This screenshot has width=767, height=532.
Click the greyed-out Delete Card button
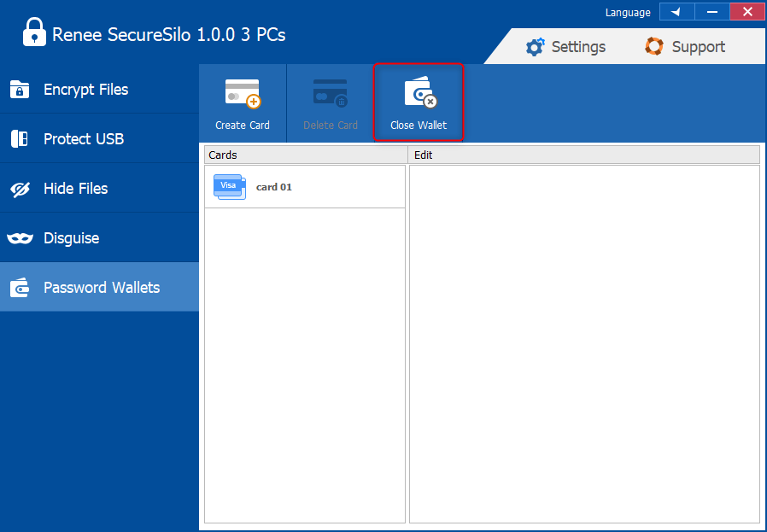tap(331, 104)
